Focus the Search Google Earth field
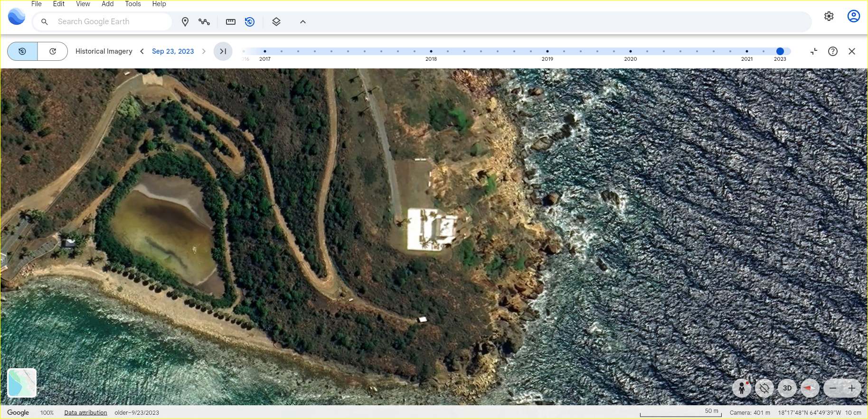 [x=102, y=21]
